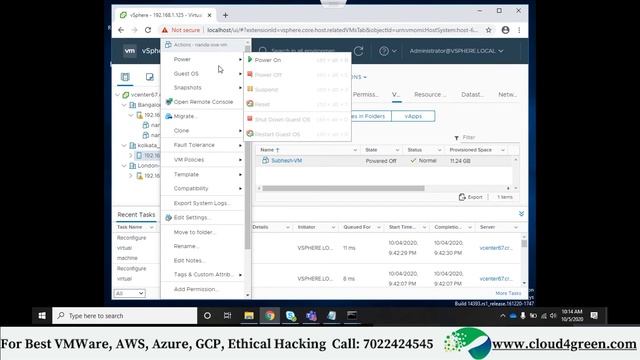Open the All tasks filter dropdown
640x360 pixels.
tap(129, 293)
